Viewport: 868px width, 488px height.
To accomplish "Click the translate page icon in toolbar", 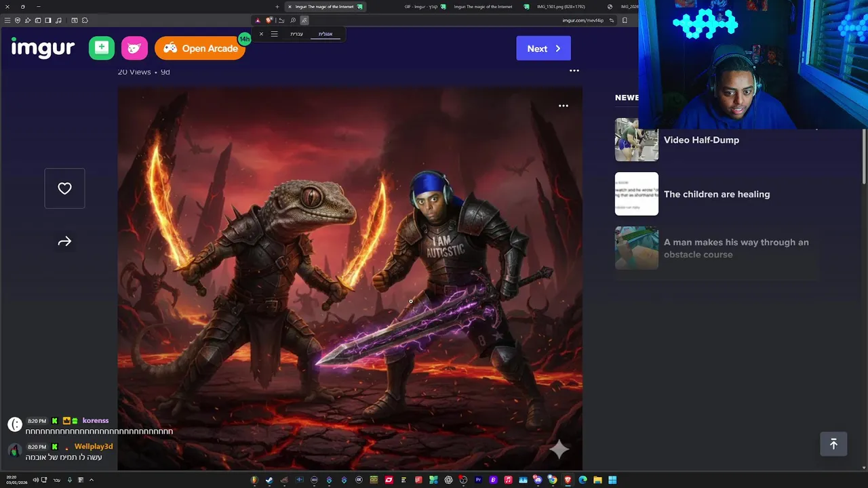I will pos(304,20).
